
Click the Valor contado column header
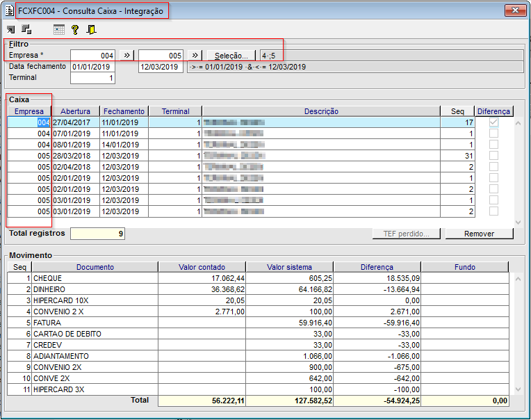click(x=202, y=267)
